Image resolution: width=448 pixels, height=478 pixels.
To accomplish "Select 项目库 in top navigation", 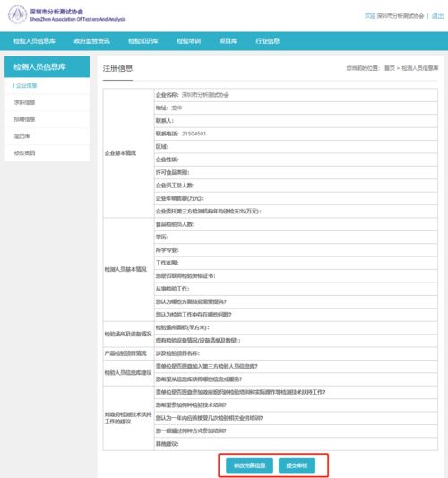I will coord(228,41).
